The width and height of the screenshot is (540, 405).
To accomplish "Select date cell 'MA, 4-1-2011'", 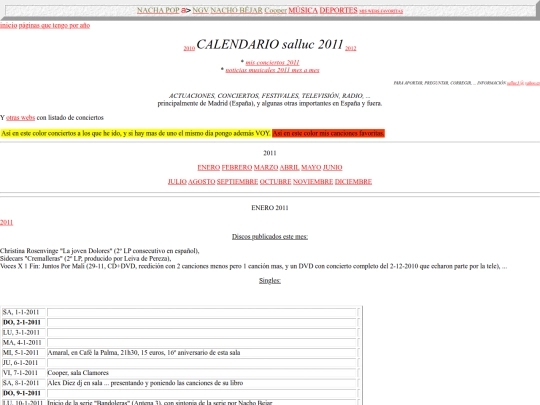I will (23, 343).
